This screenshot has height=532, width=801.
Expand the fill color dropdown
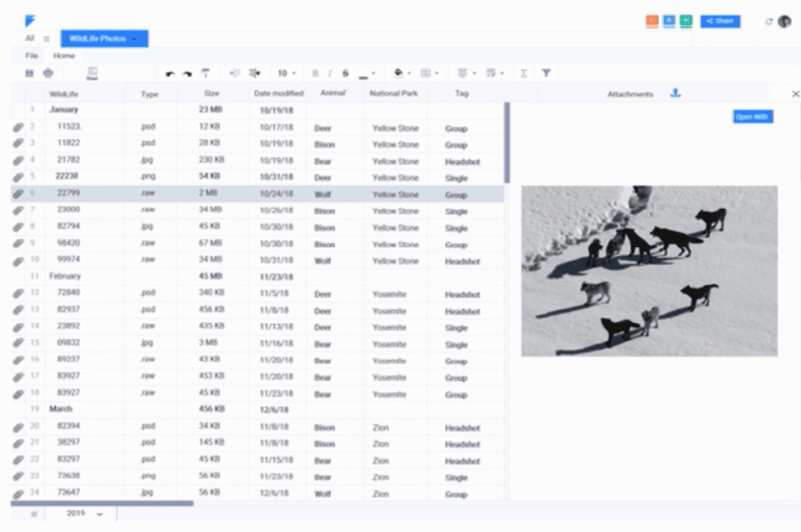click(409, 74)
